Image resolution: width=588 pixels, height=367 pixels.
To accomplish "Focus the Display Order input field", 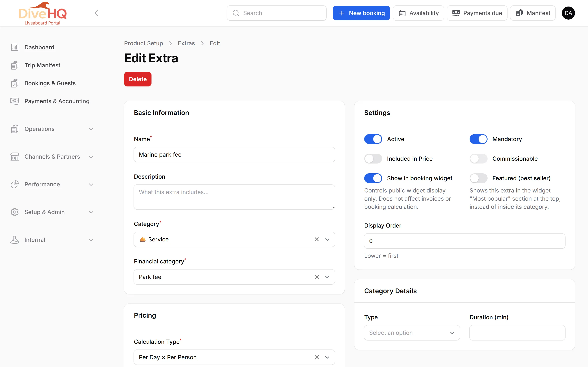I will click(x=464, y=241).
